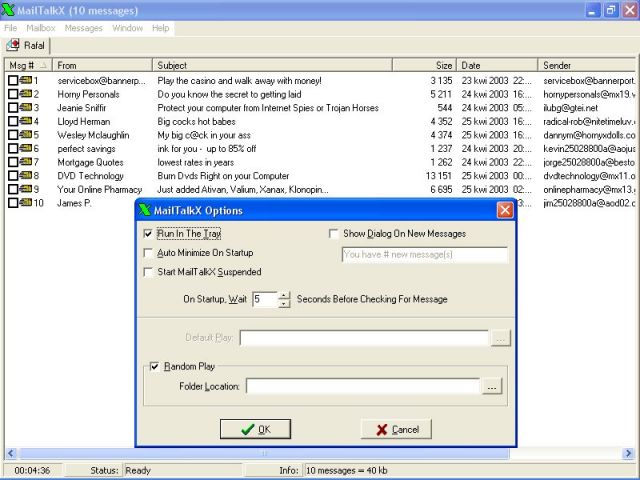Click the left arrow of horizontal scrollbar
This screenshot has width=640, height=480.
(11, 453)
